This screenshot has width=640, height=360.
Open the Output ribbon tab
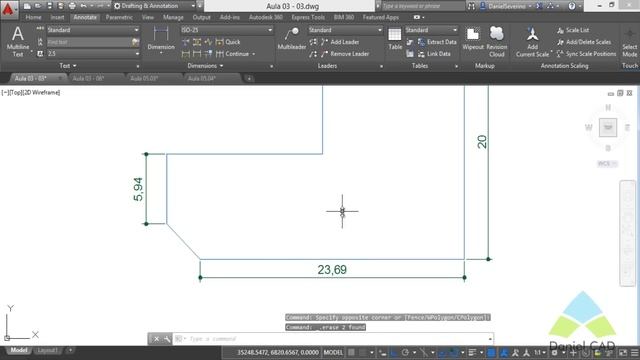202,18
